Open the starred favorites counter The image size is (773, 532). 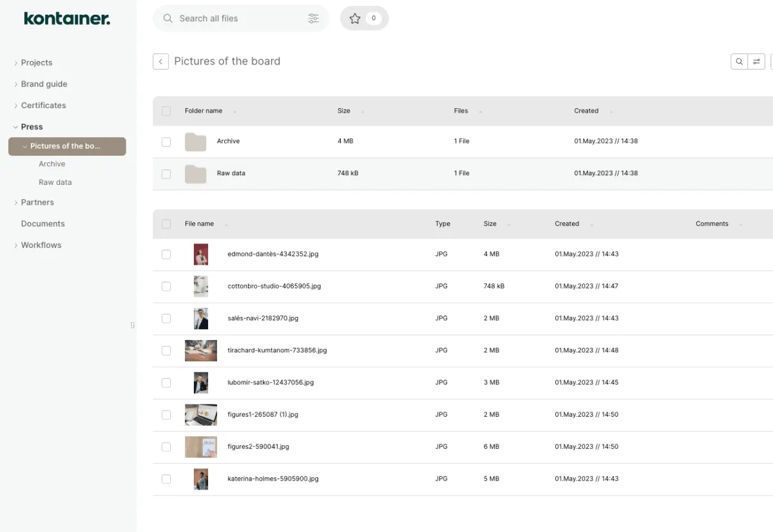tap(364, 19)
